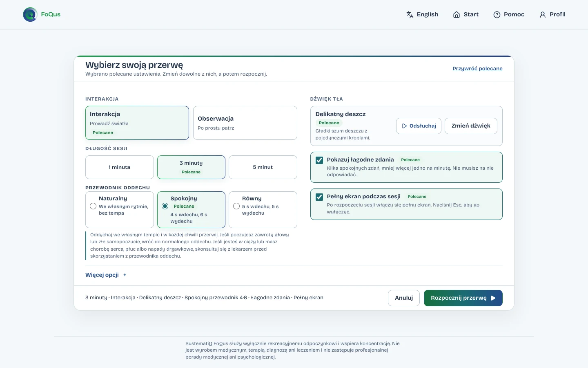Preview the sound with Odsłuchaj
The width and height of the screenshot is (588, 368).
pyautogui.click(x=419, y=126)
